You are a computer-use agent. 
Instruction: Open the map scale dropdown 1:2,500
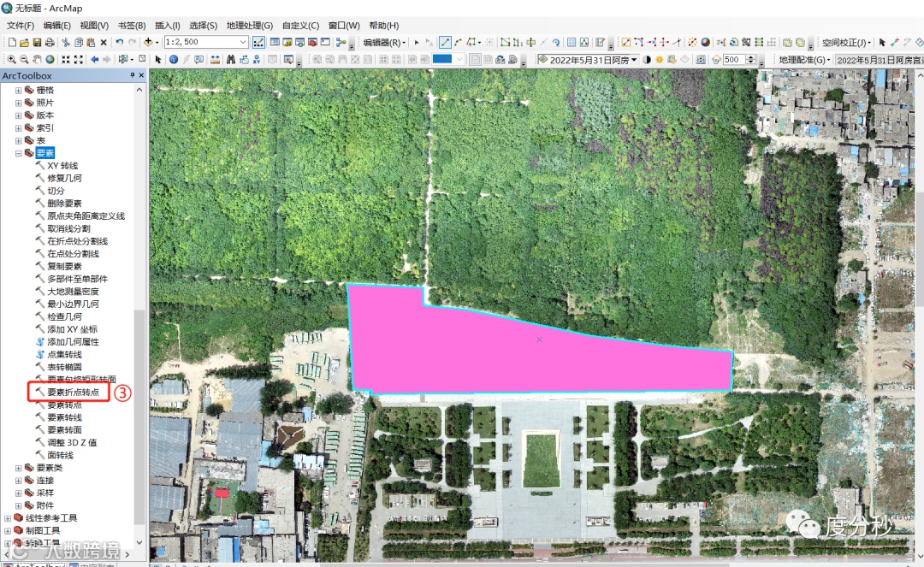tap(242, 43)
